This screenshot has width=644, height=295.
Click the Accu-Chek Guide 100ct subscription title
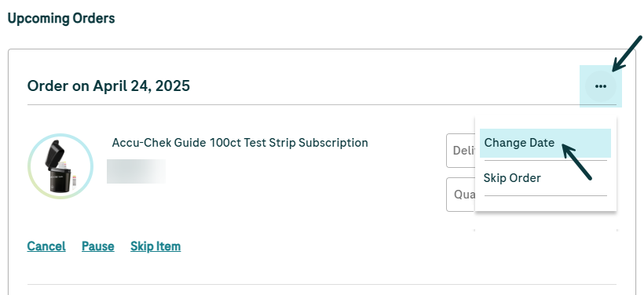(x=240, y=143)
